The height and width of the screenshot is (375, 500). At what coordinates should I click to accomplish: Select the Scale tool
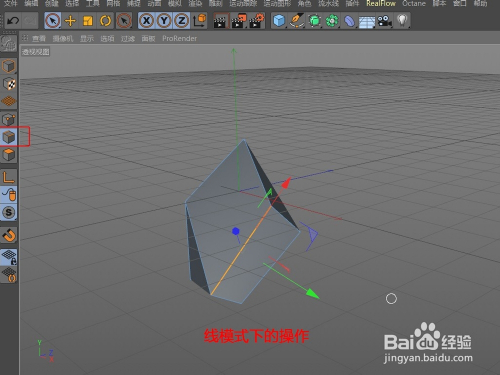88,21
